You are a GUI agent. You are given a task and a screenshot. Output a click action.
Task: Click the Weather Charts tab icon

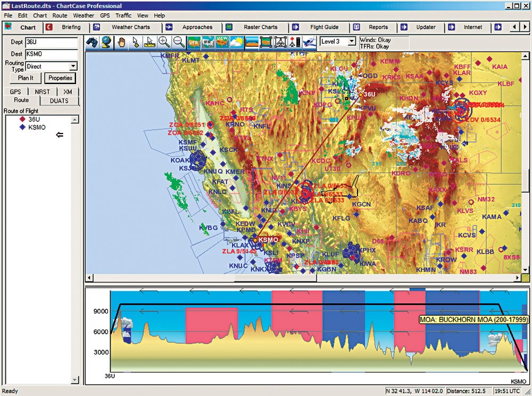pos(97,27)
